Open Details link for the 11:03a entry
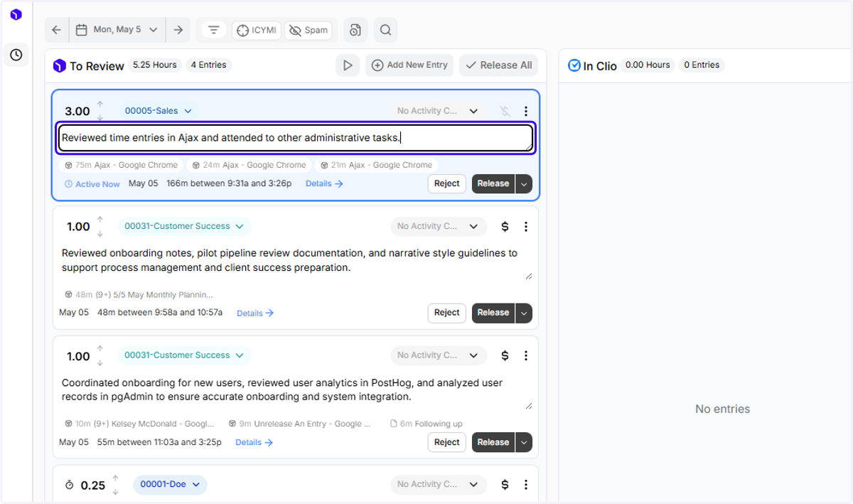The width and height of the screenshot is (853, 504). pyautogui.click(x=255, y=442)
